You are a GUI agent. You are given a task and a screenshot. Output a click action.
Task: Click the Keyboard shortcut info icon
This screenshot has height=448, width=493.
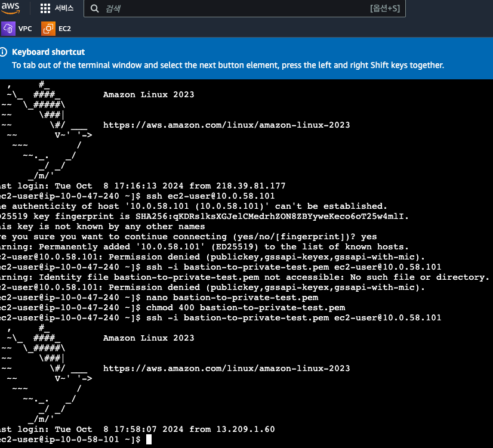click(3, 52)
